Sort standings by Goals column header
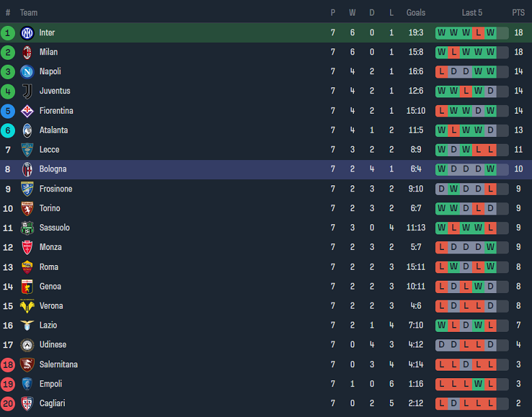The image size is (532, 417). click(415, 12)
